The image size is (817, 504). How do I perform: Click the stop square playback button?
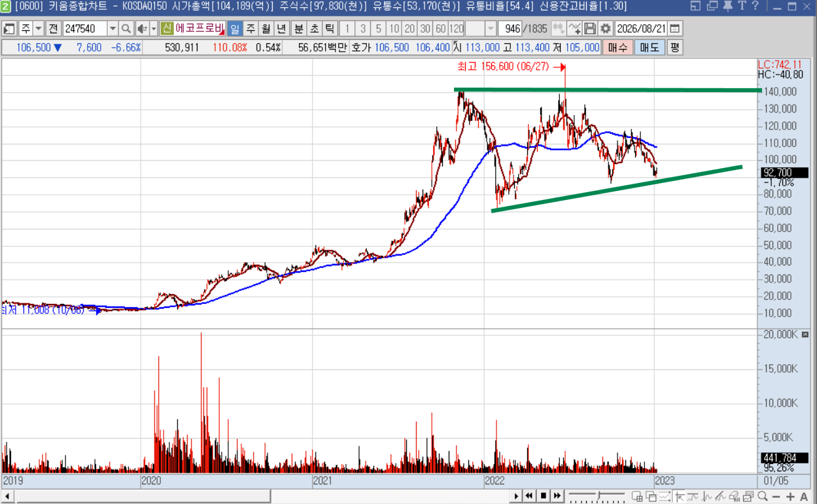(543, 496)
